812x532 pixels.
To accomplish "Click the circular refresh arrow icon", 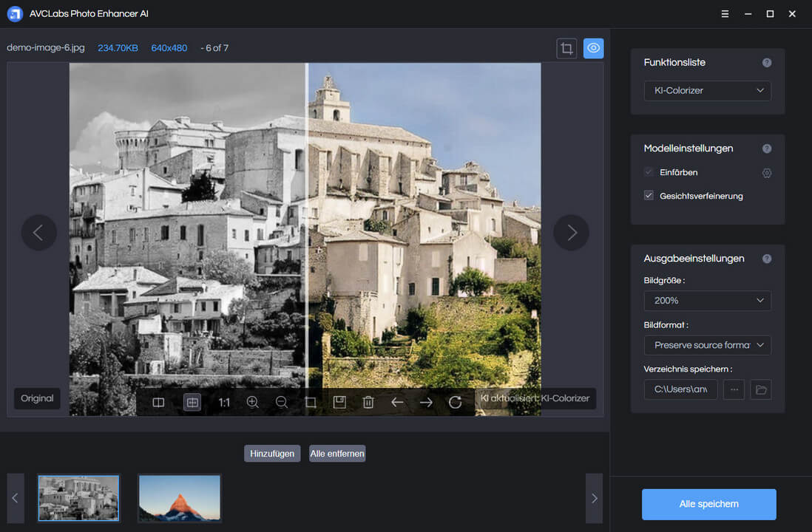I will (456, 402).
